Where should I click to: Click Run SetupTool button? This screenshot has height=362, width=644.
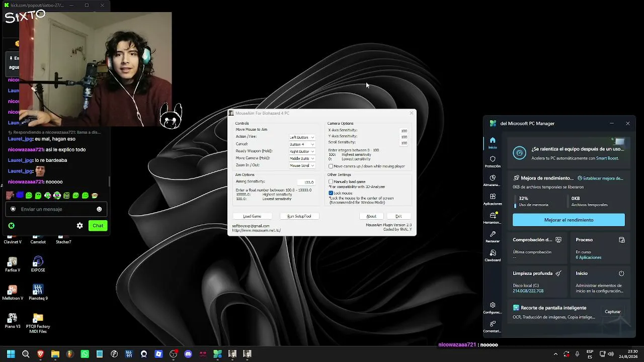pos(299,216)
